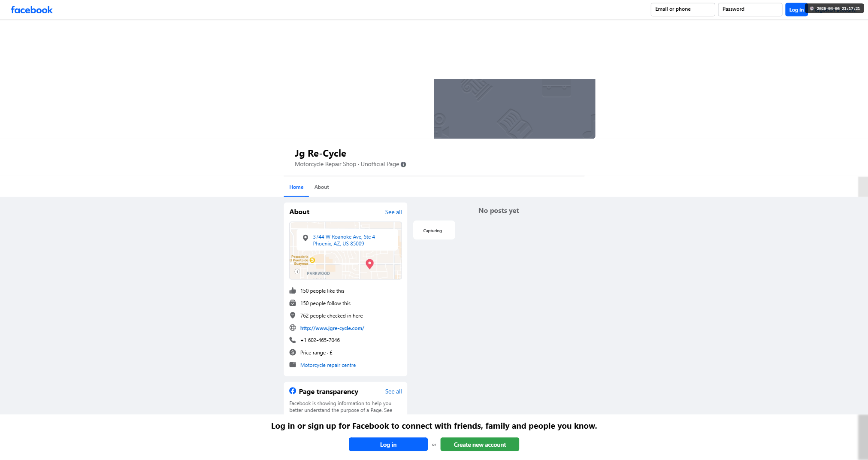
Task: Click the check-in location icon
Action: pyautogui.click(x=293, y=315)
